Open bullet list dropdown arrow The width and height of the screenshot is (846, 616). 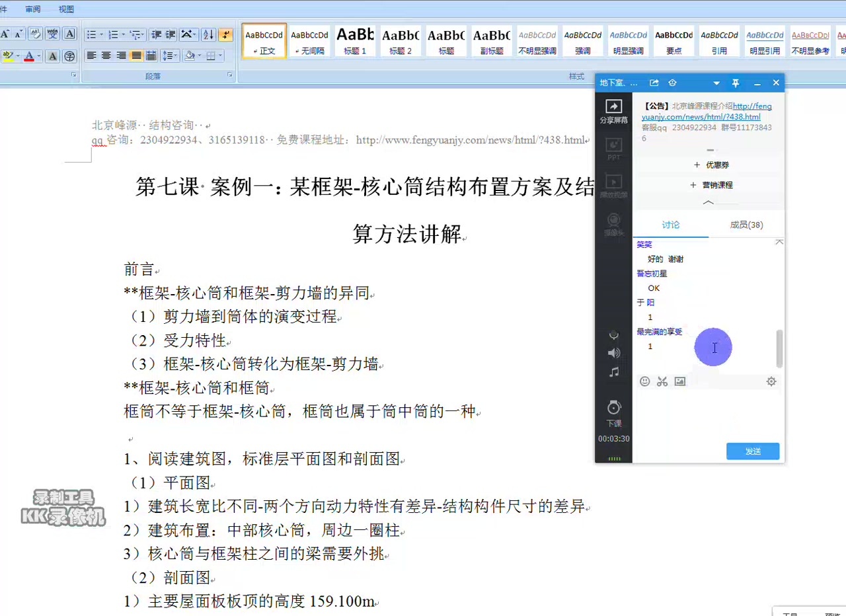click(101, 34)
